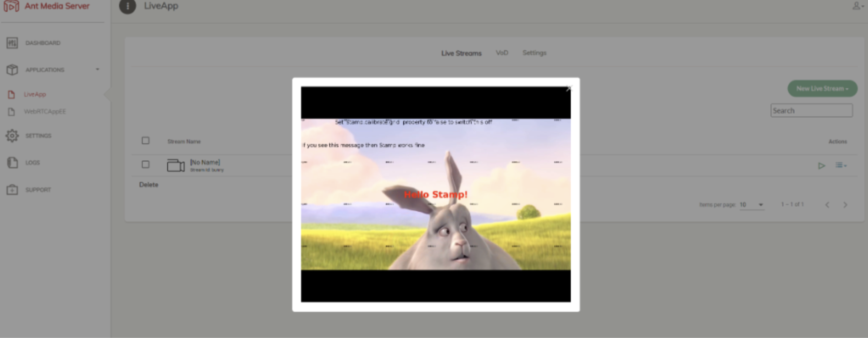The image size is (868, 338).
Task: Switch to the Settings tab
Action: click(534, 53)
